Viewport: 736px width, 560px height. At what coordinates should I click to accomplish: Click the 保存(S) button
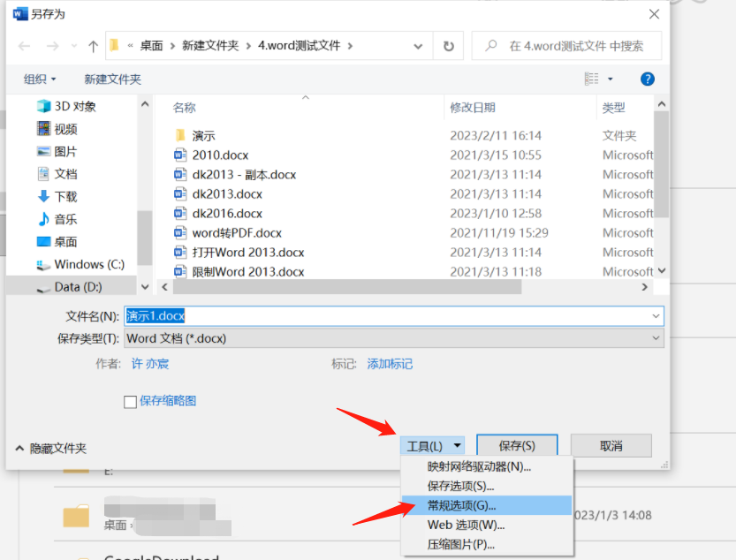[517, 445]
